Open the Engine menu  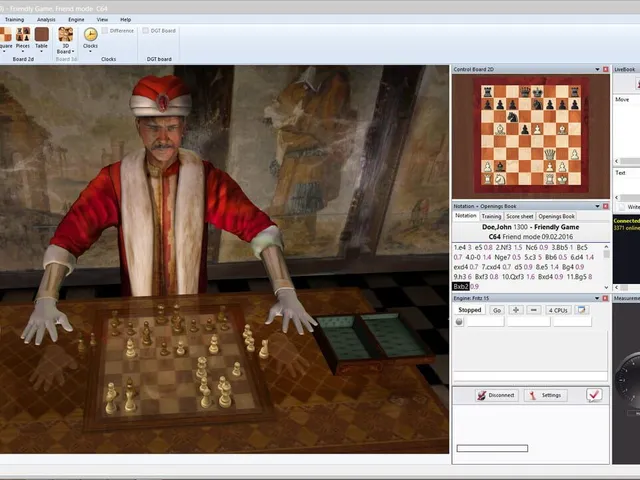click(x=76, y=20)
